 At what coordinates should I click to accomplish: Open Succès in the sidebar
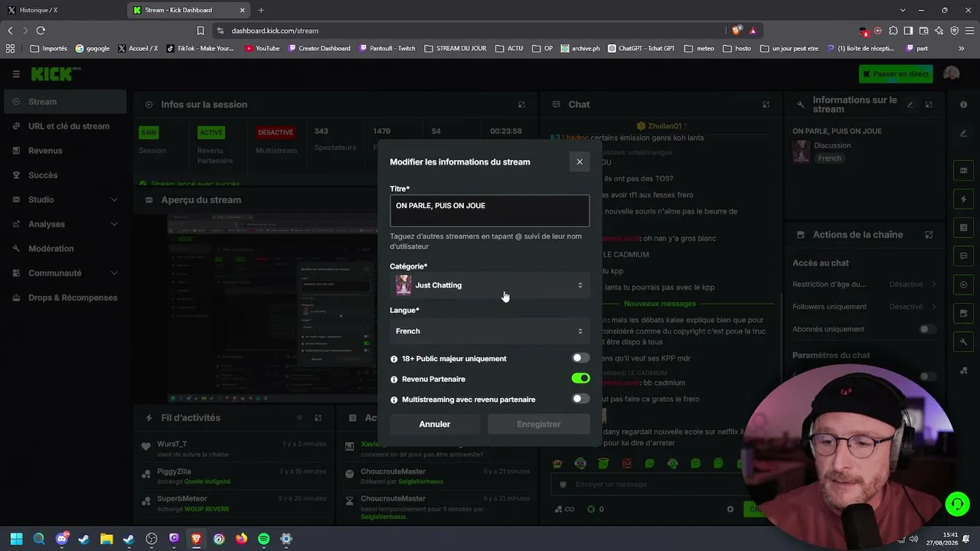point(64,175)
